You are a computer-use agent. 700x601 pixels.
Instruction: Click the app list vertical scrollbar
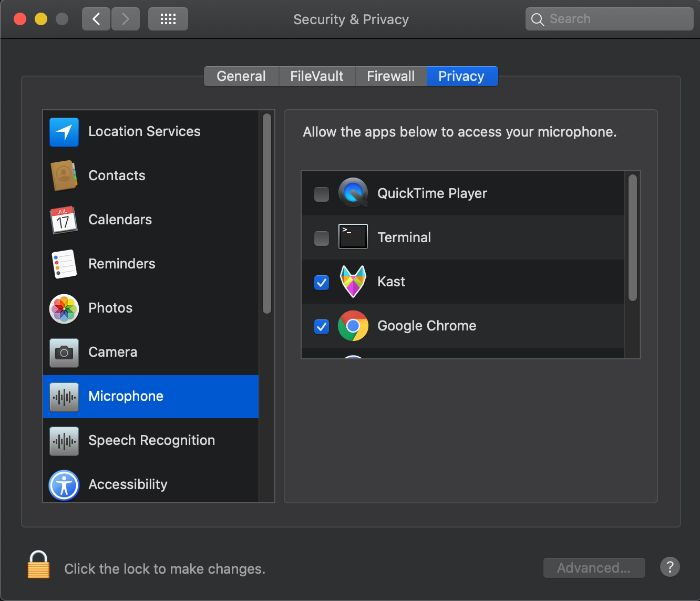tap(633, 237)
